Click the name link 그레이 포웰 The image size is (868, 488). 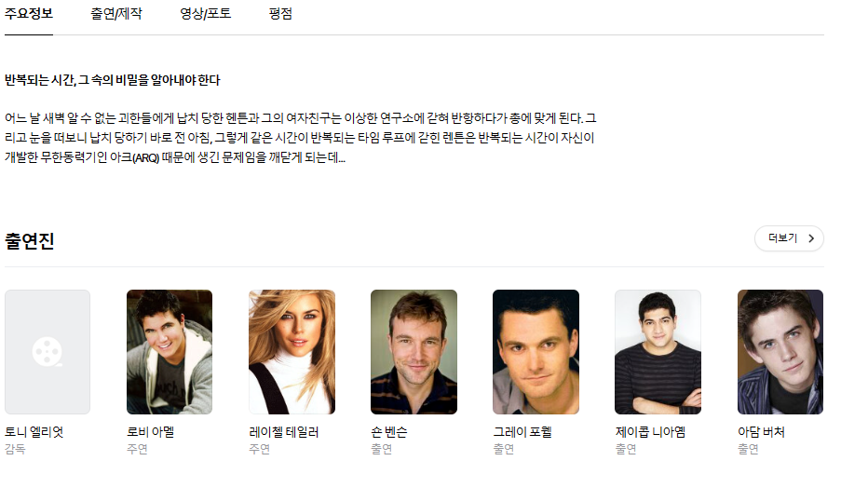(522, 432)
